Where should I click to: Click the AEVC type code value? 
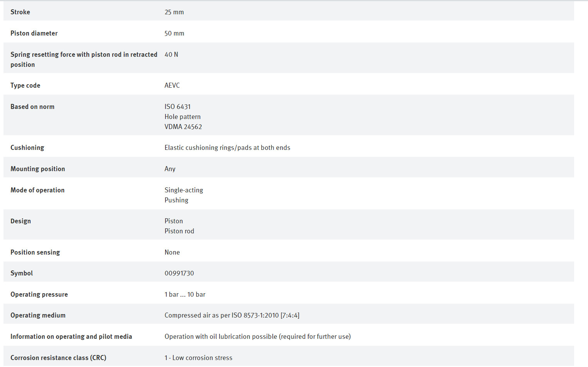point(172,85)
